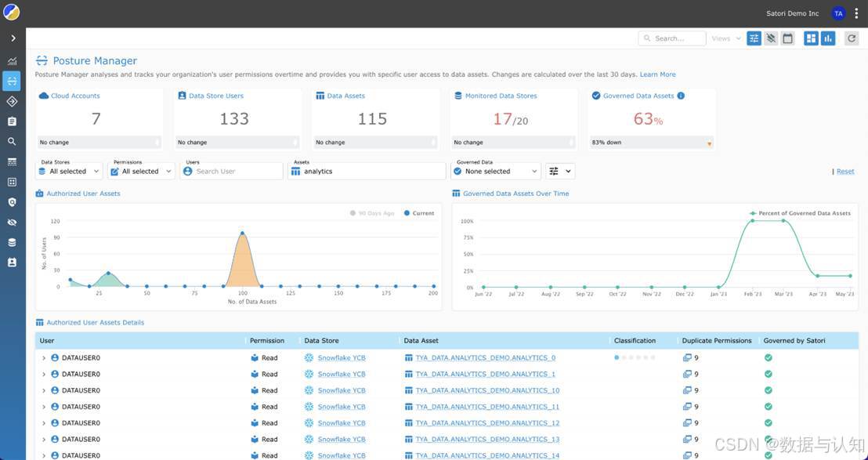The height and width of the screenshot is (460, 868).
Task: Toggle the crossed-out hide icon in toolbar
Action: point(771,38)
